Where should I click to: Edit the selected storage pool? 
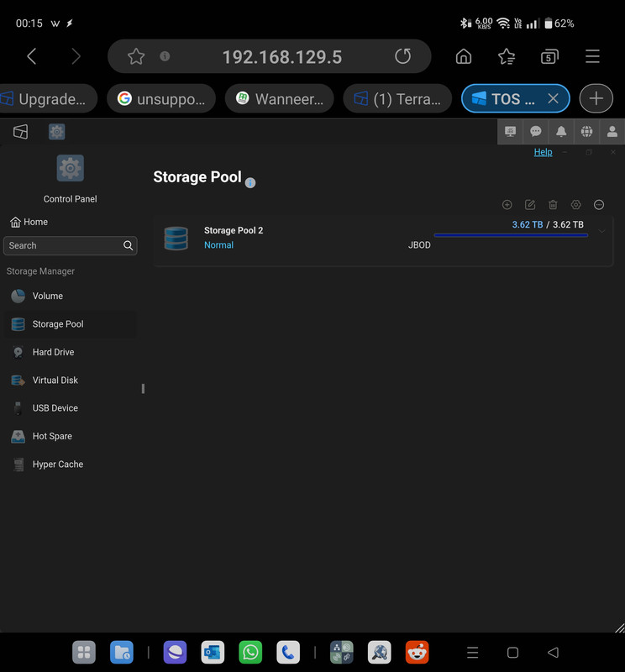pos(530,205)
